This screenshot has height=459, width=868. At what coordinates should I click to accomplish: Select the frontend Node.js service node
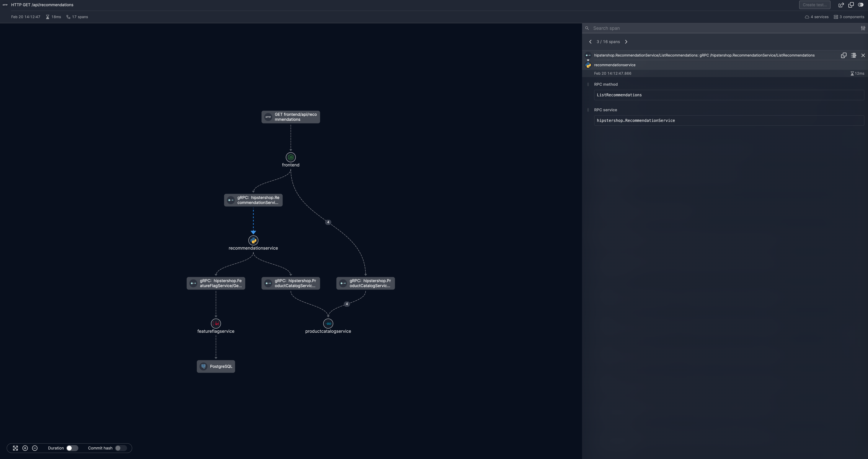click(290, 157)
